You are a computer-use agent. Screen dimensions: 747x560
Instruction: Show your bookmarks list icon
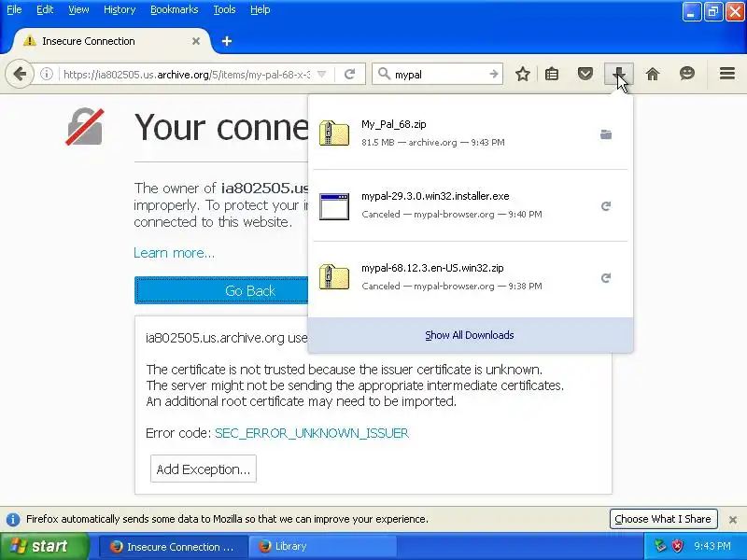click(x=552, y=74)
